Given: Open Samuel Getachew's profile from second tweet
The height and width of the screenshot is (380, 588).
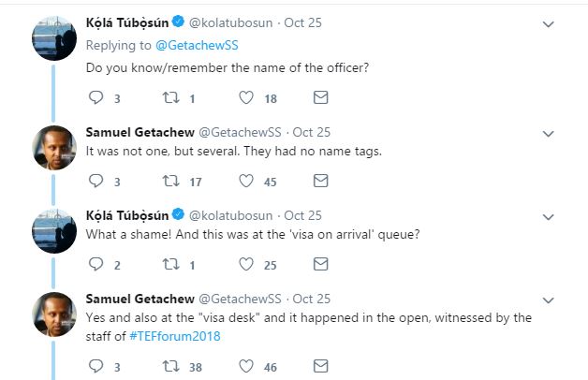Looking at the screenshot, I should click(140, 132).
